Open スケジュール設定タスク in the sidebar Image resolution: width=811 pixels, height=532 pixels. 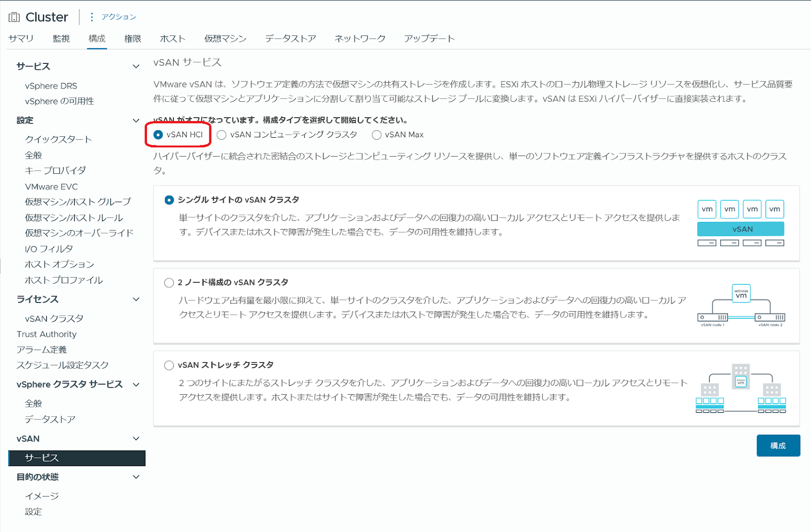[63, 365]
